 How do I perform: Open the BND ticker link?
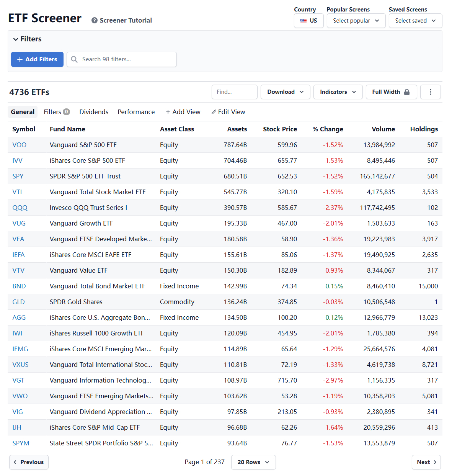click(19, 286)
